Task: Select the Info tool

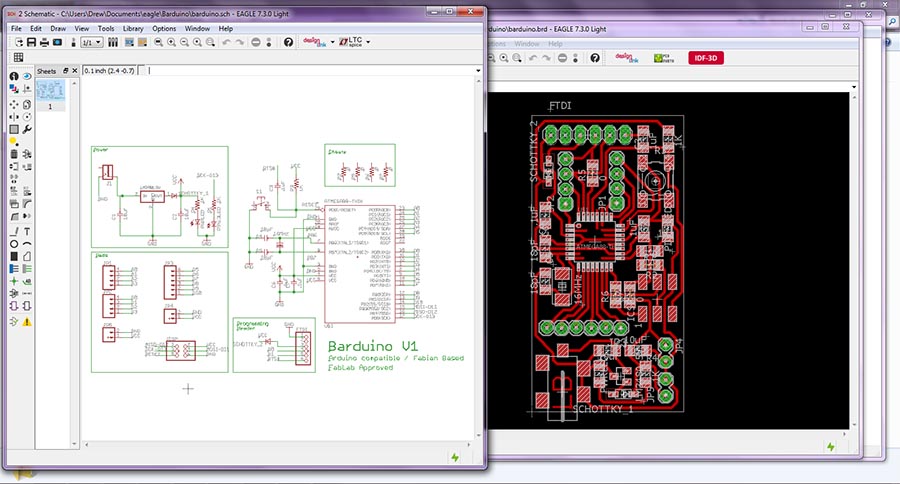Action: coord(14,76)
